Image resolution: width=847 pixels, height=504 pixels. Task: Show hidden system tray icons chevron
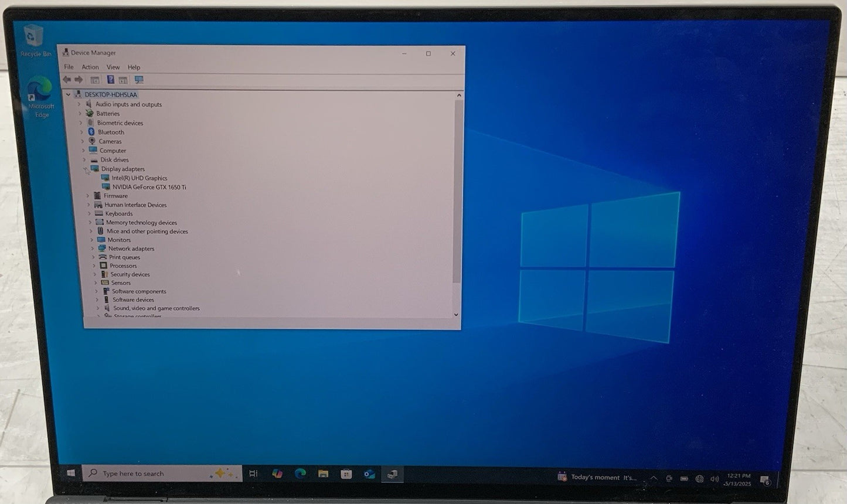click(653, 478)
